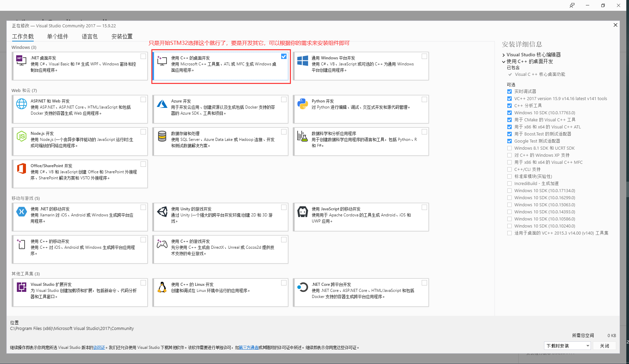Collapse 使用 C++ 的桌面开发 details node

(504, 62)
